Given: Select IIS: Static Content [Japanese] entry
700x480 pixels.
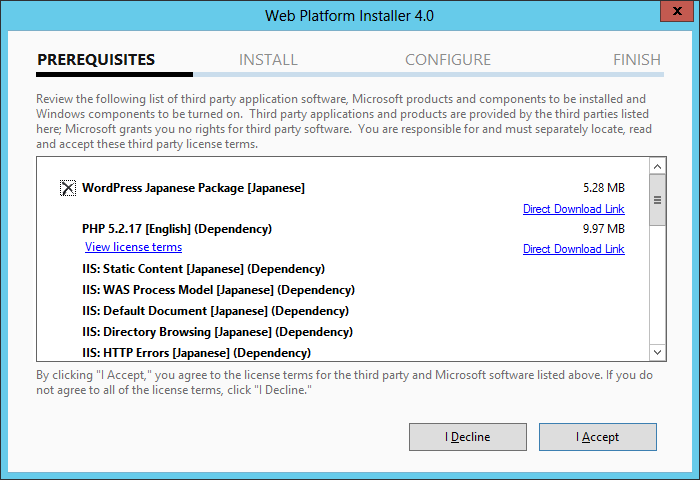Looking at the screenshot, I should point(203,269).
